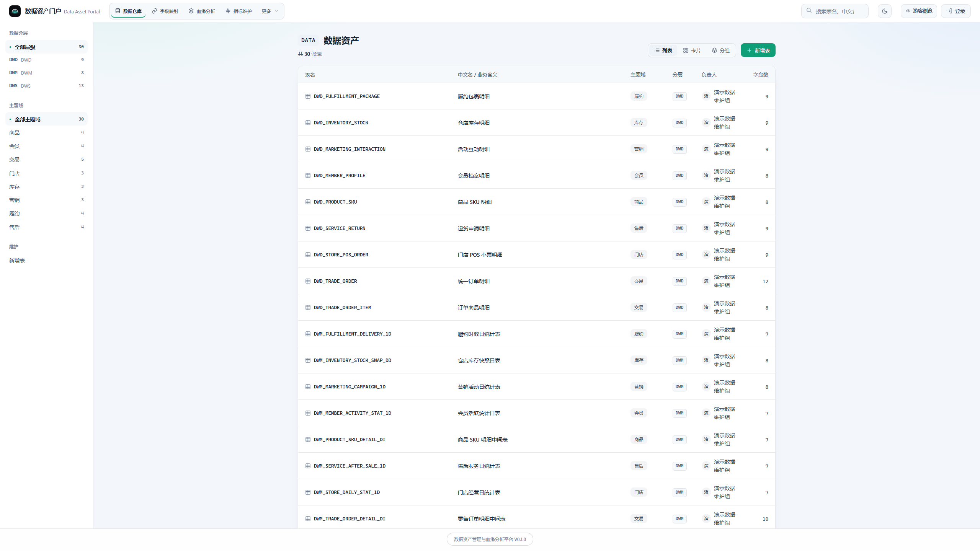
Task: Open the 数据仓库 tab
Action: [x=128, y=11]
